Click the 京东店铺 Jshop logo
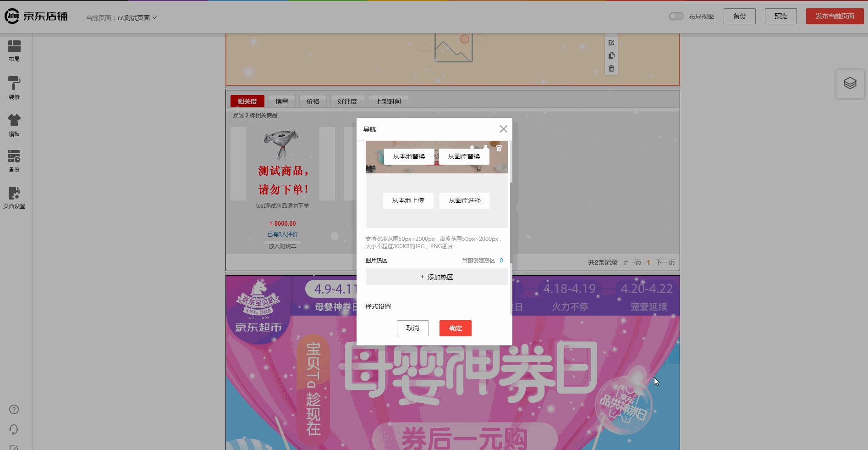 (x=36, y=16)
